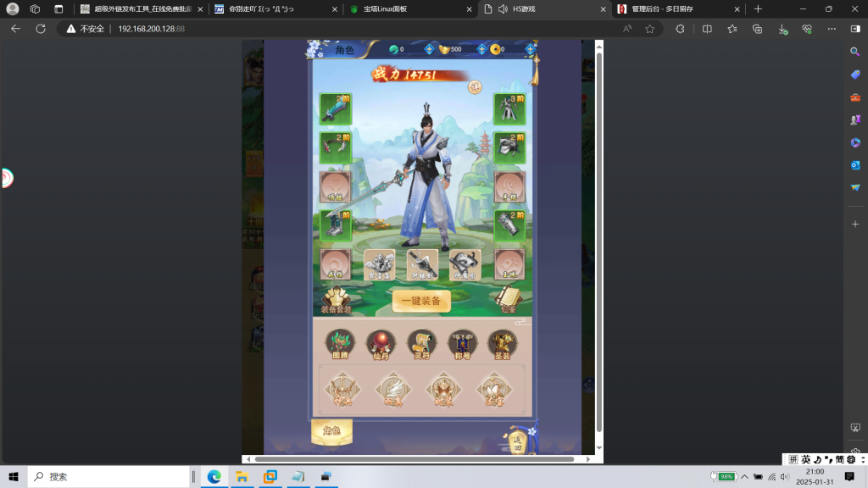The image size is (868, 488).
Task: Select the 羽翼 wings emblem
Action: [392, 390]
